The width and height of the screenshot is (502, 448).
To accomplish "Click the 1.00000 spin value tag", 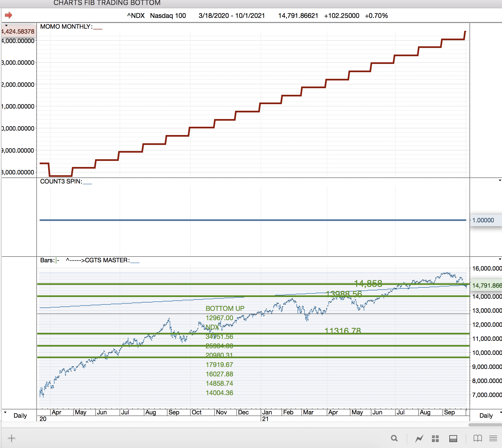I will (x=485, y=220).
